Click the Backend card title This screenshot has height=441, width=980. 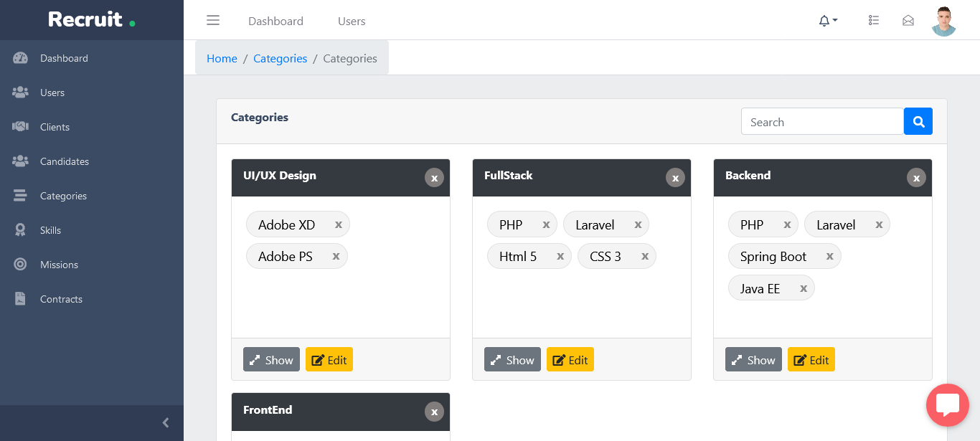pyautogui.click(x=748, y=176)
